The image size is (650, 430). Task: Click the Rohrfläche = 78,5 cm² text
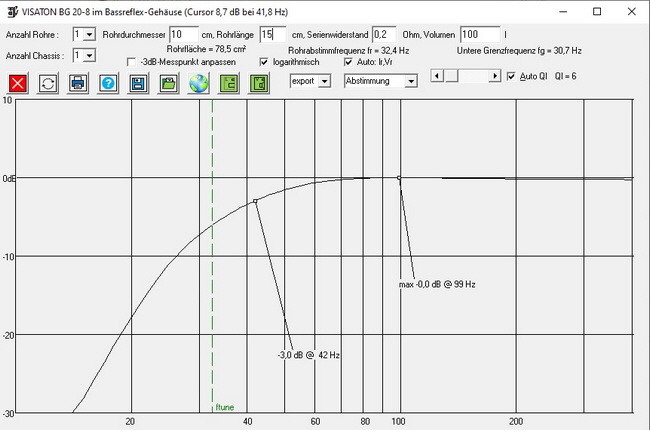[x=206, y=49]
